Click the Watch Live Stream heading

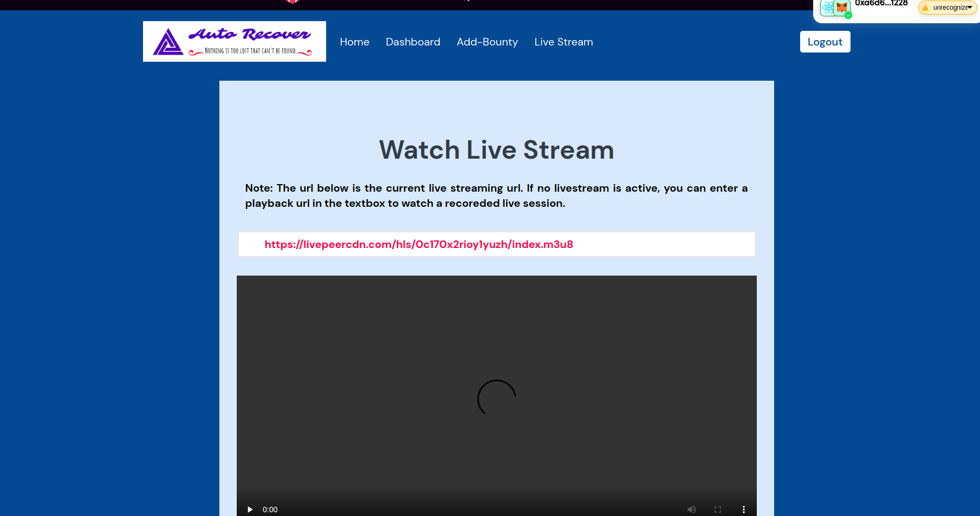pyautogui.click(x=496, y=150)
